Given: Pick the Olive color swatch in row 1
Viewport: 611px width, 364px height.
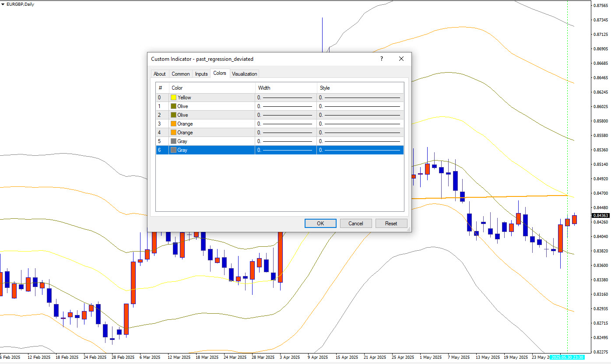Looking at the screenshot, I should pyautogui.click(x=174, y=106).
